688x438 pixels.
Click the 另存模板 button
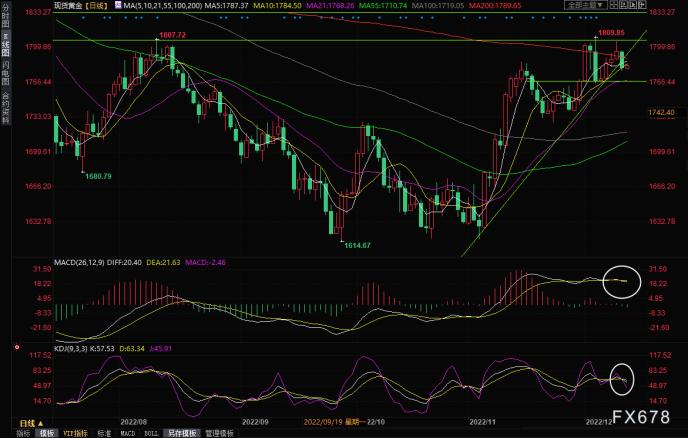click(182, 433)
